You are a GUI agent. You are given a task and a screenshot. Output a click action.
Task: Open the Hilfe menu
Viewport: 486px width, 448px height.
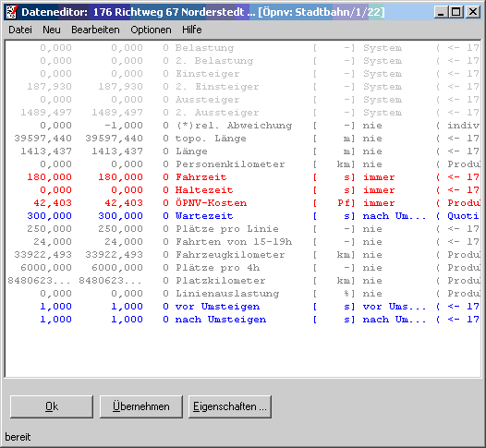pyautogui.click(x=192, y=30)
